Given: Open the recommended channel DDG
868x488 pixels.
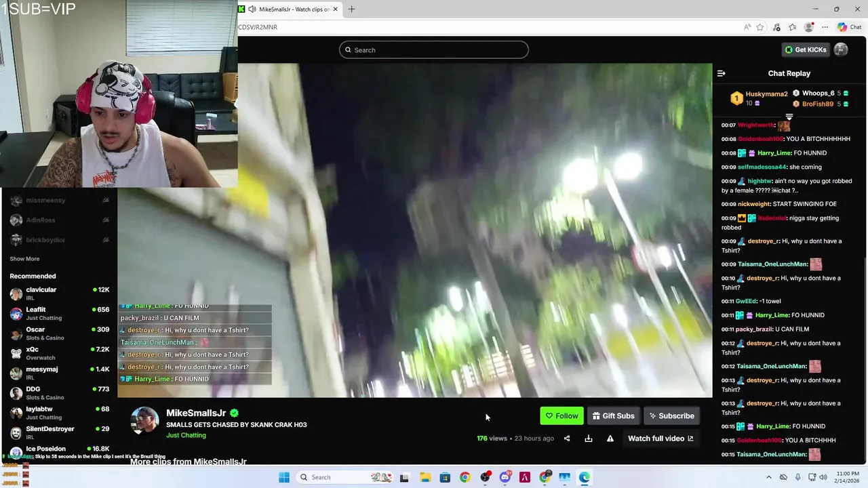Looking at the screenshot, I should (59, 393).
